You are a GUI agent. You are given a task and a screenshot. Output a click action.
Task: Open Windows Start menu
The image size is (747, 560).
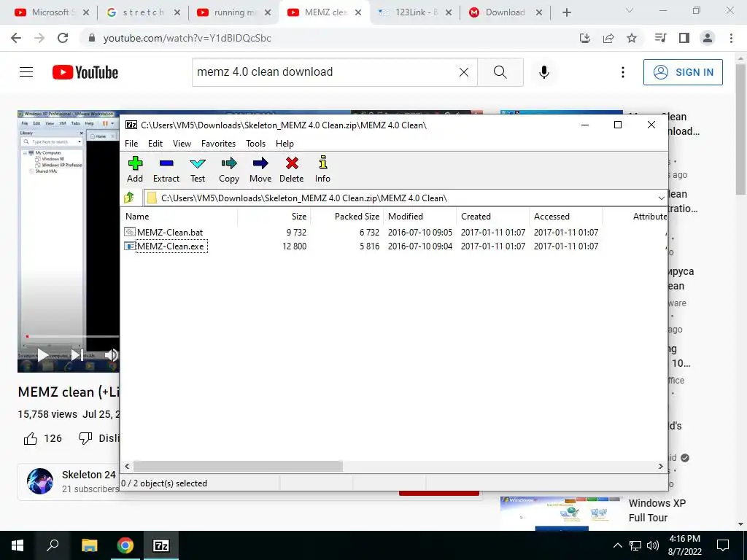tap(18, 545)
